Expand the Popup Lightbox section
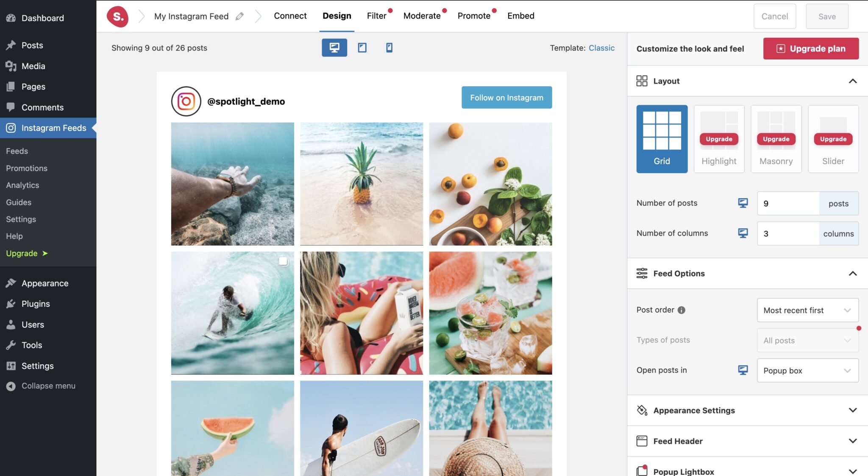 853,471
